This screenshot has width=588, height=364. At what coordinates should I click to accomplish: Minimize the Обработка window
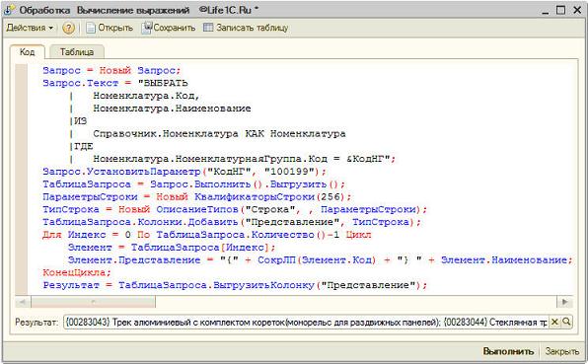click(x=546, y=11)
